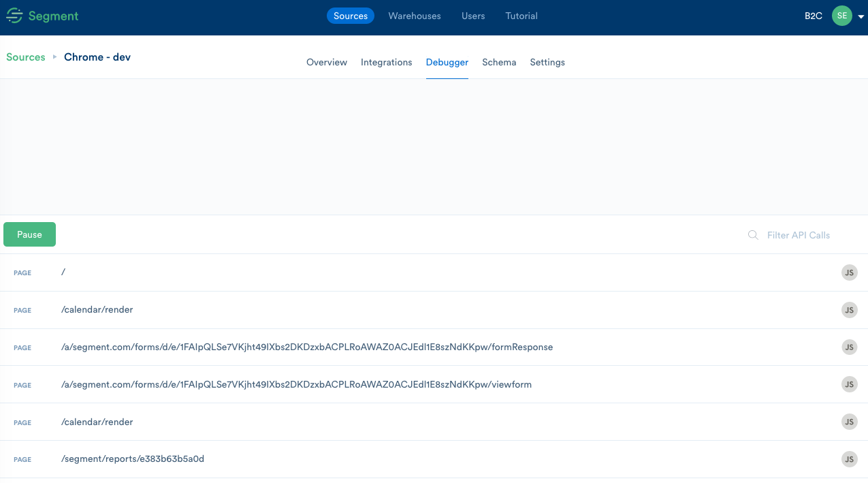868x483 pixels.
Task: Open the first /calendar/render page event
Action: tap(97, 310)
